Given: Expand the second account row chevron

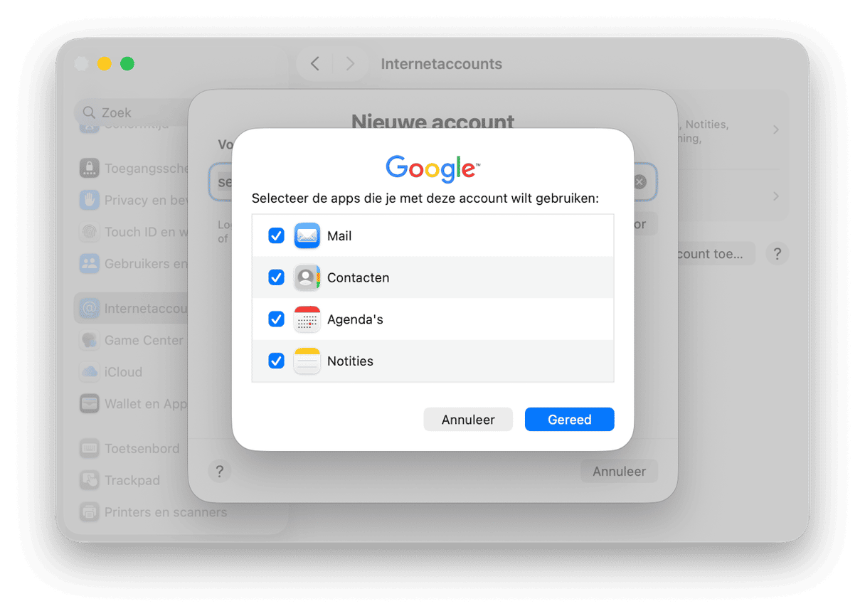Looking at the screenshot, I should [x=776, y=196].
